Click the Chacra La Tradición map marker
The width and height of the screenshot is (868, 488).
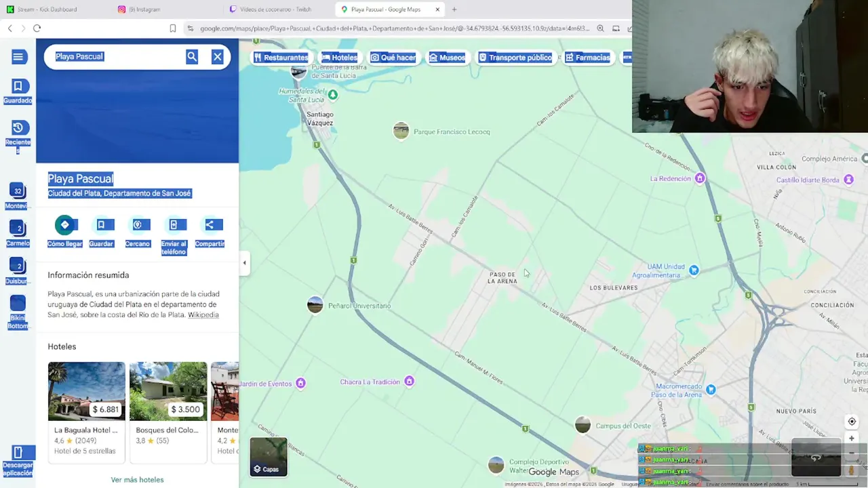(409, 382)
